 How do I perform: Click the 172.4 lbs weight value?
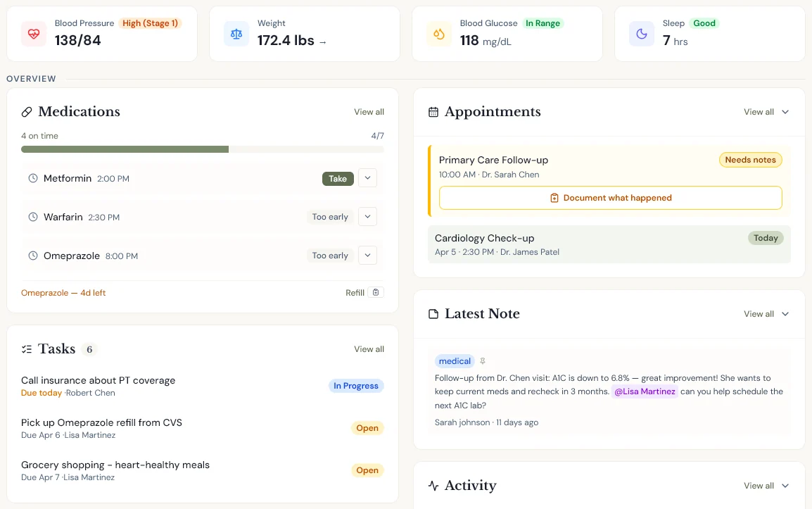point(286,40)
